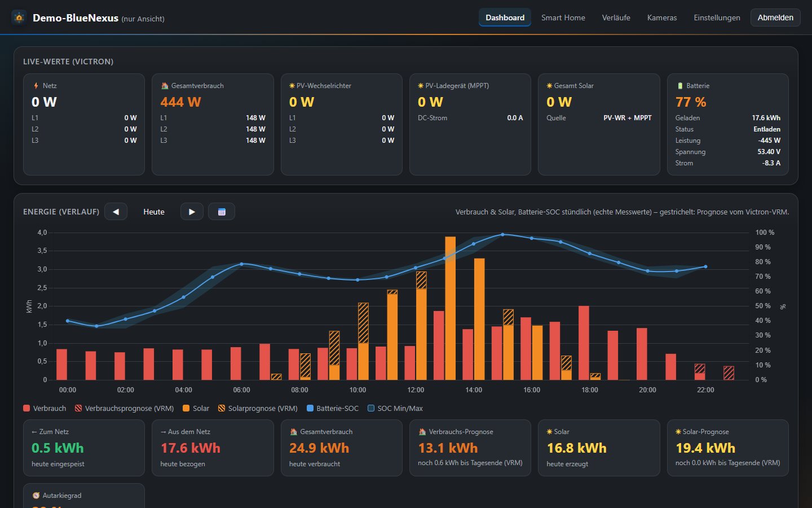
Task: Click the house icon in the live Gesamtverbrauch card
Action: 165,86
